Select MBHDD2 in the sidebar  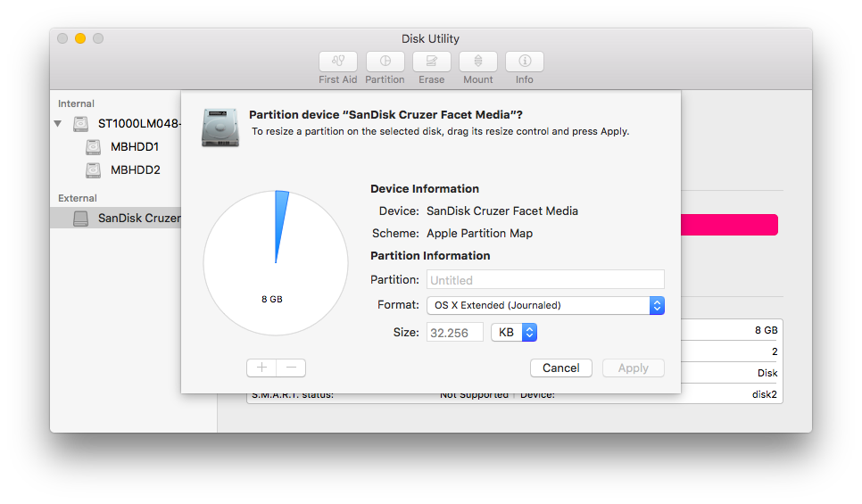point(136,170)
